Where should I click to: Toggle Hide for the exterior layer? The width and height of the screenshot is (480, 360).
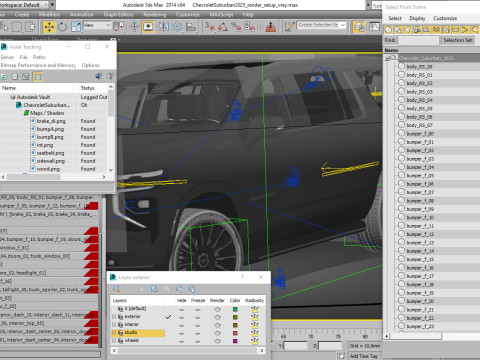pyautogui.click(x=182, y=317)
